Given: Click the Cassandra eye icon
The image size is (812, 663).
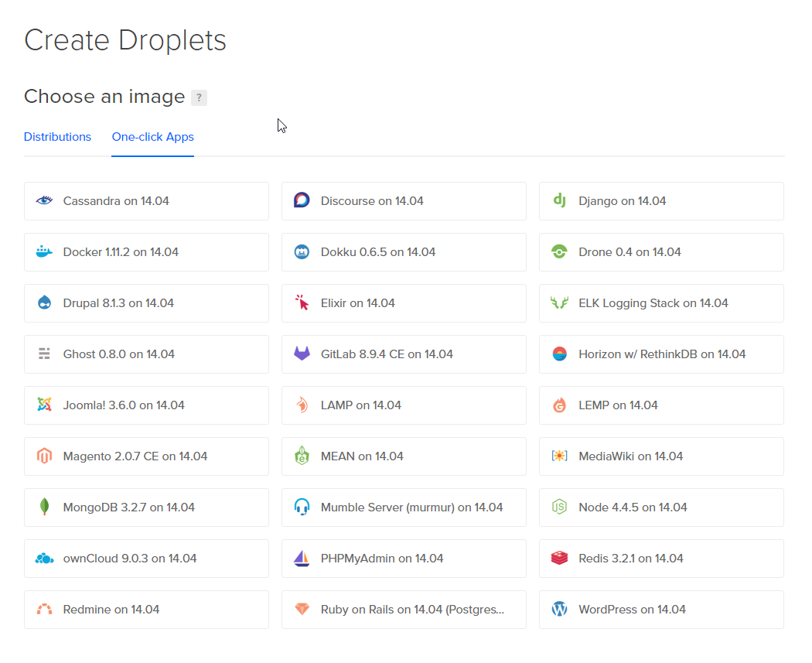Looking at the screenshot, I should pos(45,200).
